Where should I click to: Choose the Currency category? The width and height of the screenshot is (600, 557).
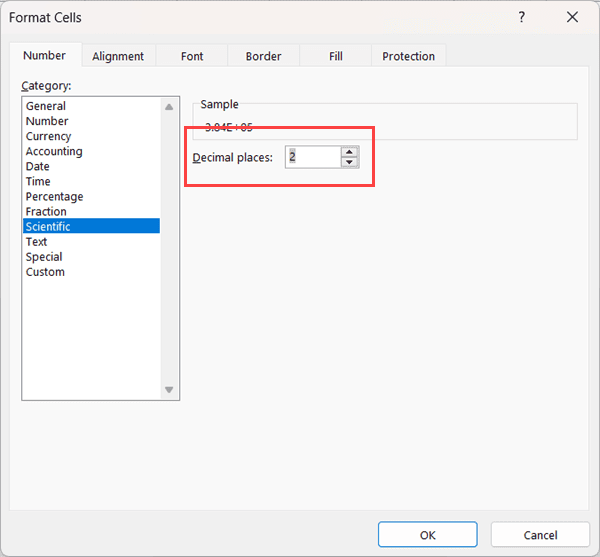pyautogui.click(x=48, y=136)
